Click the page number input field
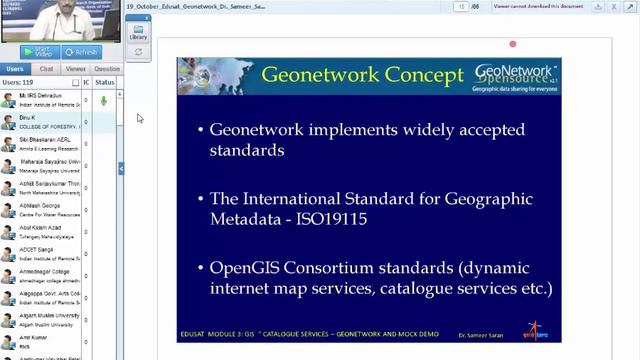The height and width of the screenshot is (360, 640). pos(461,7)
